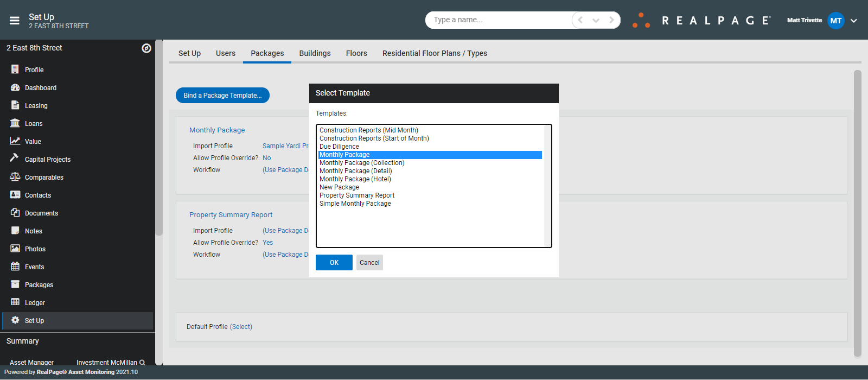
Task: Click Monthly Package Workflow value link
Action: coord(286,170)
